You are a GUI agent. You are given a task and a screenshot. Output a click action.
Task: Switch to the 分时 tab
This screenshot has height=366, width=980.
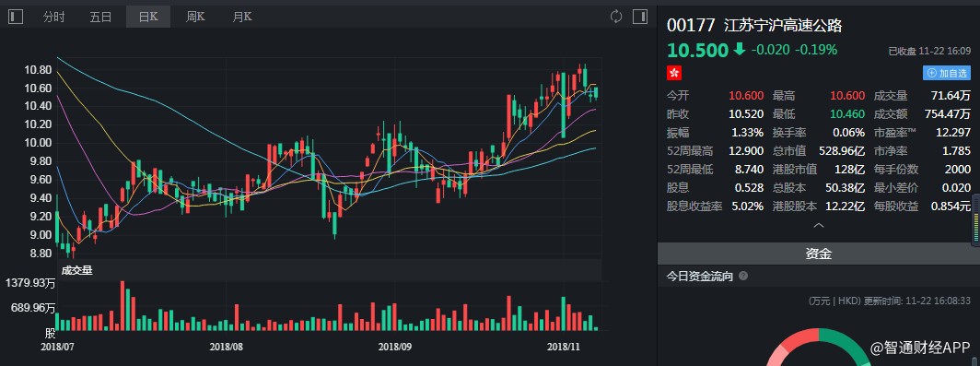53,17
